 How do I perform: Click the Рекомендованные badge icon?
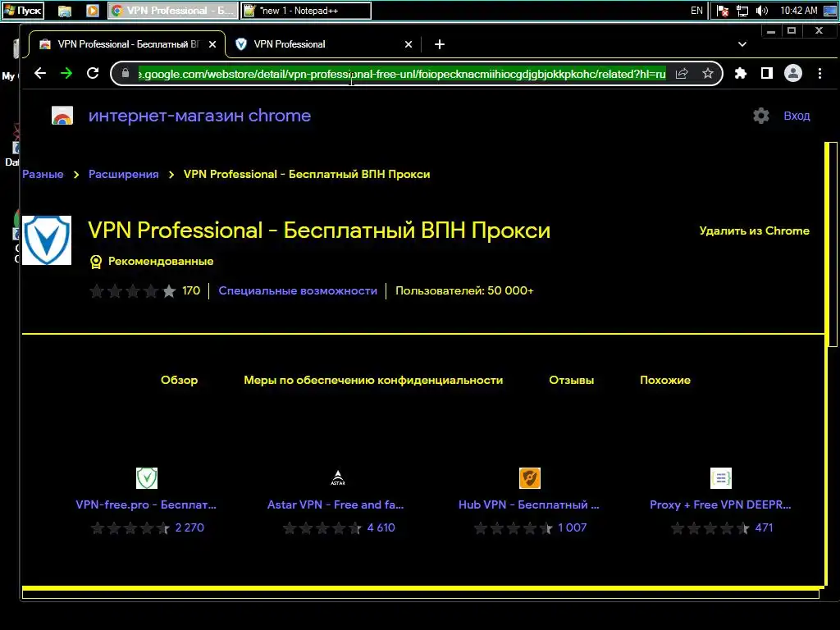click(96, 262)
